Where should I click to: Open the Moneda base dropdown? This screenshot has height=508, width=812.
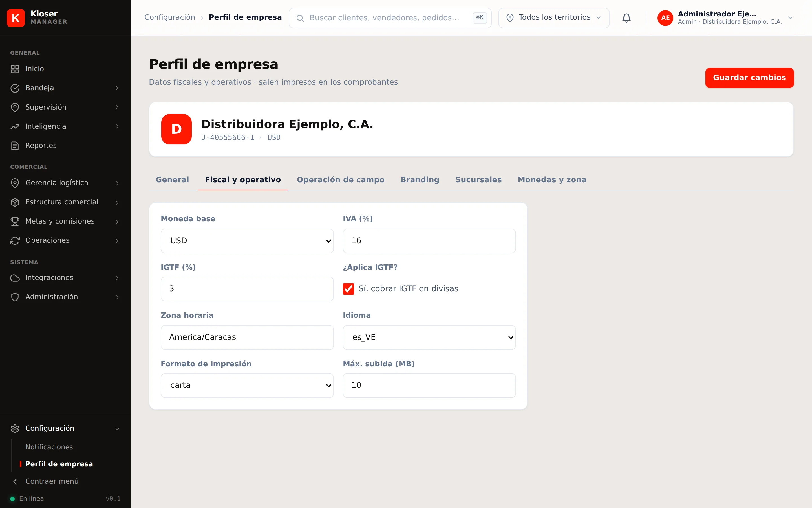click(x=247, y=241)
